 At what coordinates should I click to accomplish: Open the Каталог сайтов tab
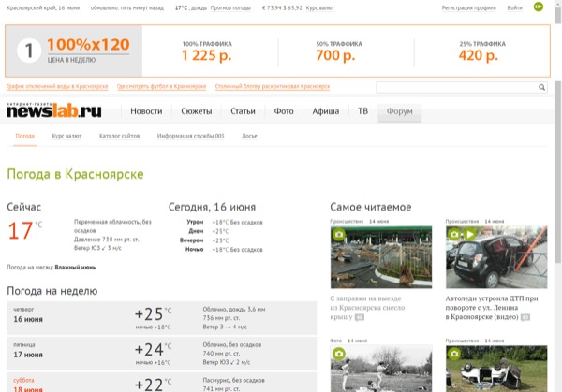click(119, 136)
